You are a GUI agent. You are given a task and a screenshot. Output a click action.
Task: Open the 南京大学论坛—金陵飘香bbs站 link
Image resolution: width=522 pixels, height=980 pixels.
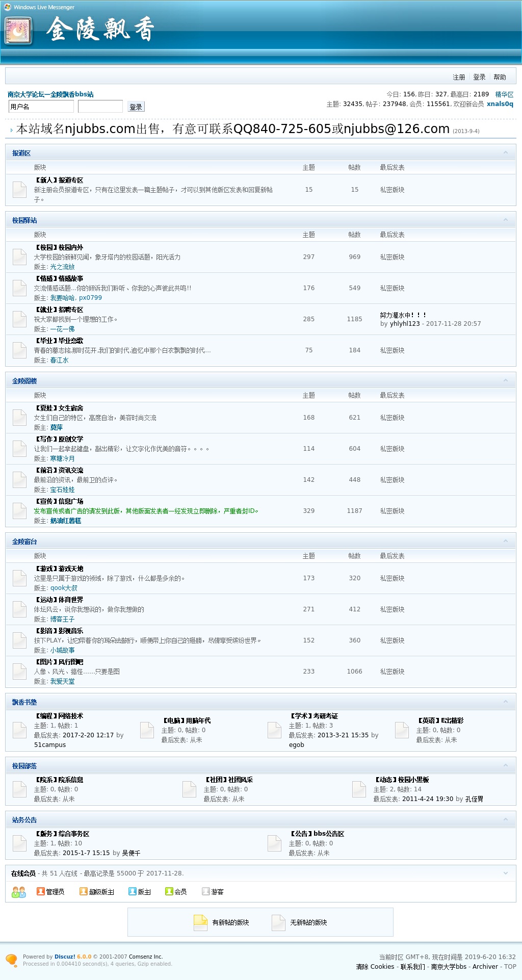[50, 94]
